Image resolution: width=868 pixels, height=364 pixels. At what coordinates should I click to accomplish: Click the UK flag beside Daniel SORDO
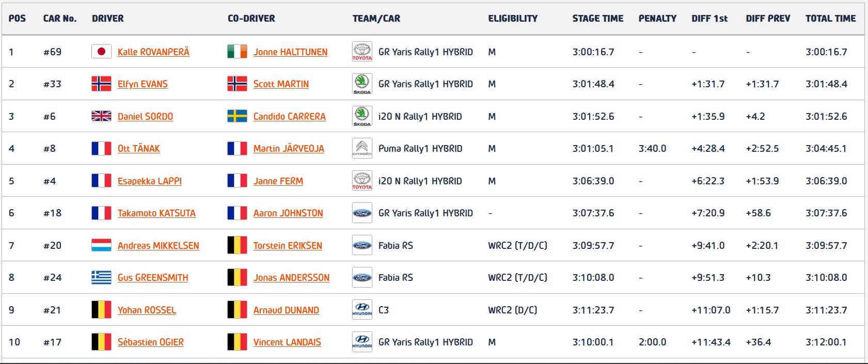101,116
